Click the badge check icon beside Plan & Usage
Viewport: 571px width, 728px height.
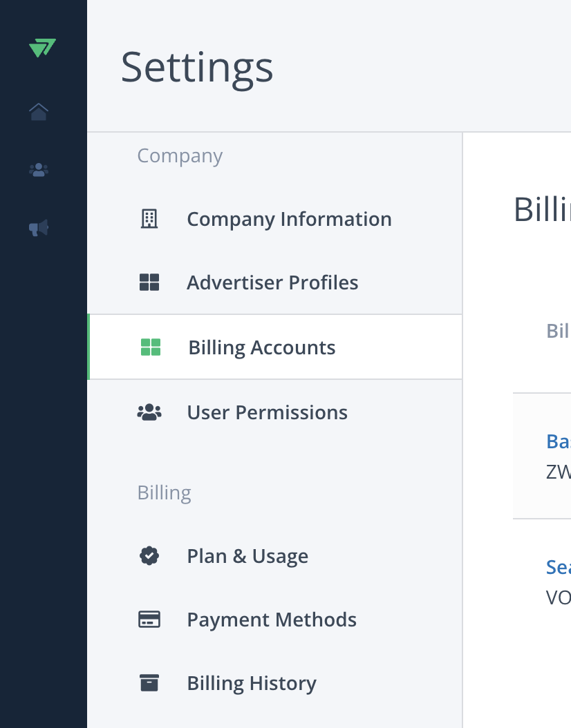coord(149,556)
